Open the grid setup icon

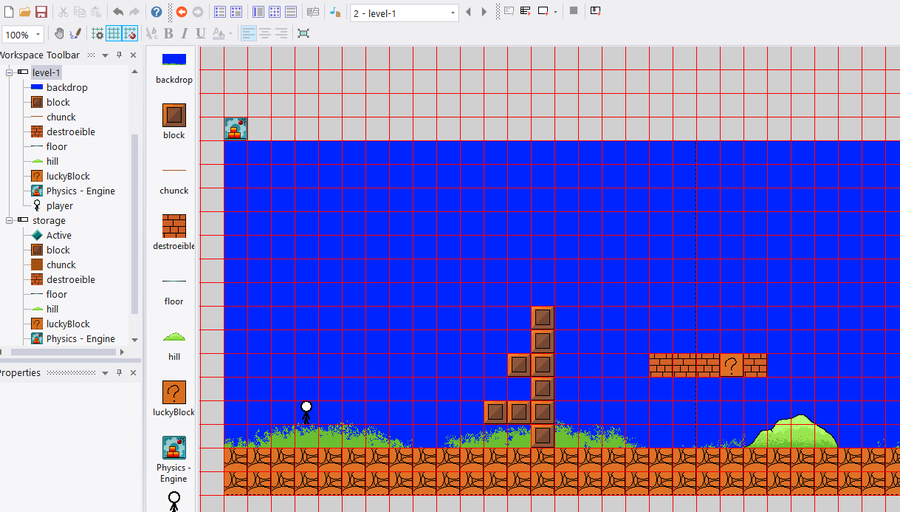point(98,34)
